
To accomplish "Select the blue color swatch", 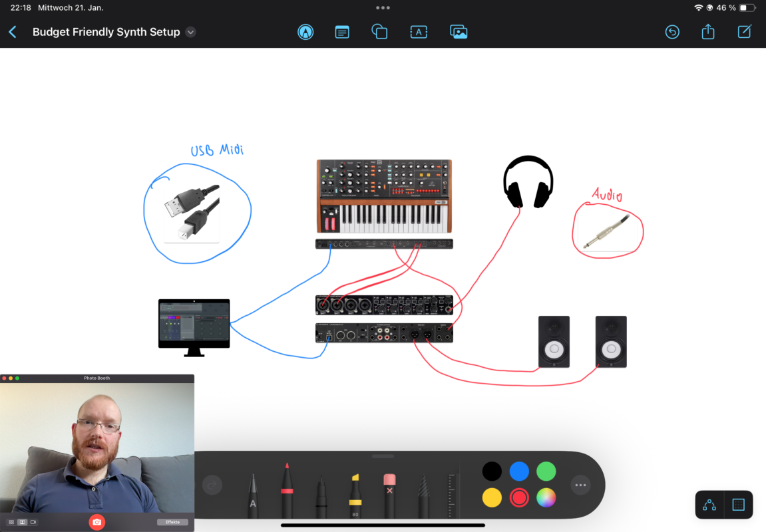I will tap(519, 471).
